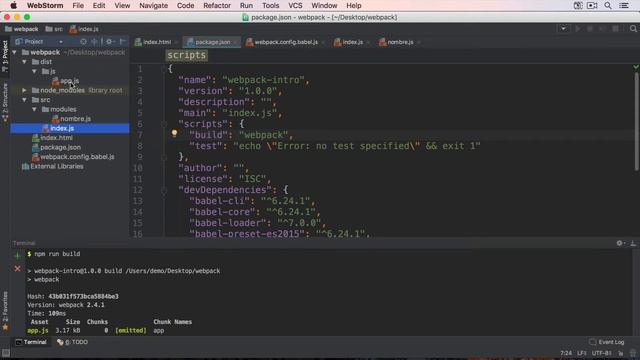Image resolution: width=640 pixels, height=360 pixels.
Task: Click the Collapse All icon in Project panel
Action: pyautogui.click(x=94, y=42)
